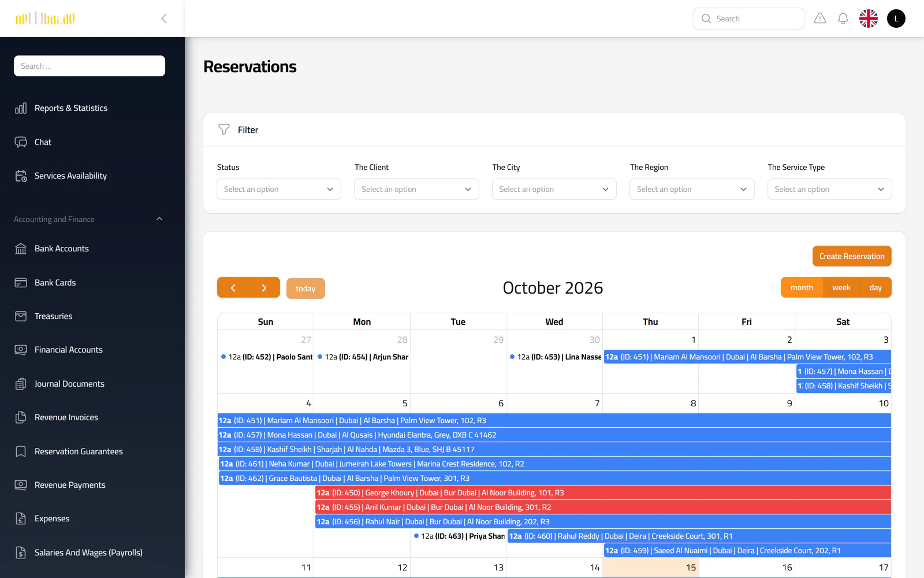Open Salaries And Wages (Payrolls) menu item

88,553
